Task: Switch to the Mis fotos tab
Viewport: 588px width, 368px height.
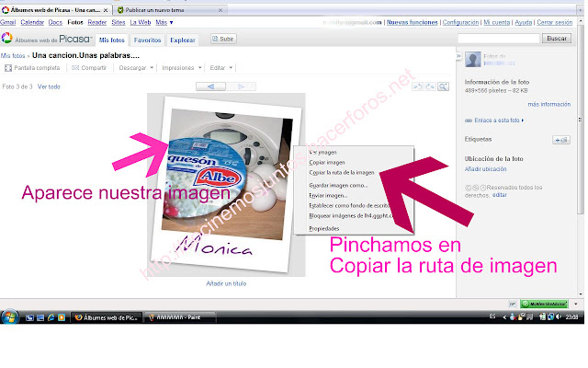Action: 112,40
